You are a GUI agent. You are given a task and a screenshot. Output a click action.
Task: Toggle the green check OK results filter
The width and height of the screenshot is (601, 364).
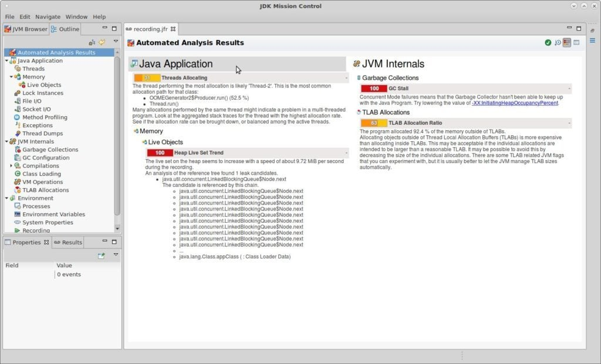(548, 42)
